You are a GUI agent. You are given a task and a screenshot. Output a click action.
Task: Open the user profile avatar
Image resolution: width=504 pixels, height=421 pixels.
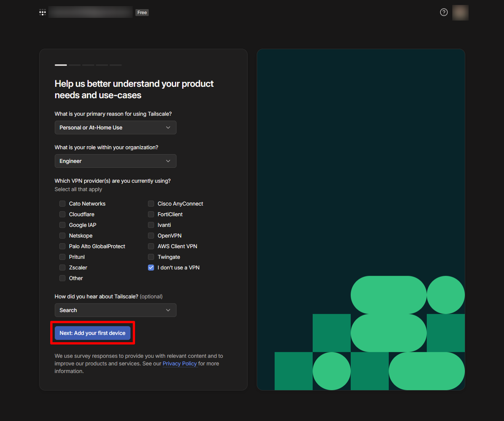point(460,13)
